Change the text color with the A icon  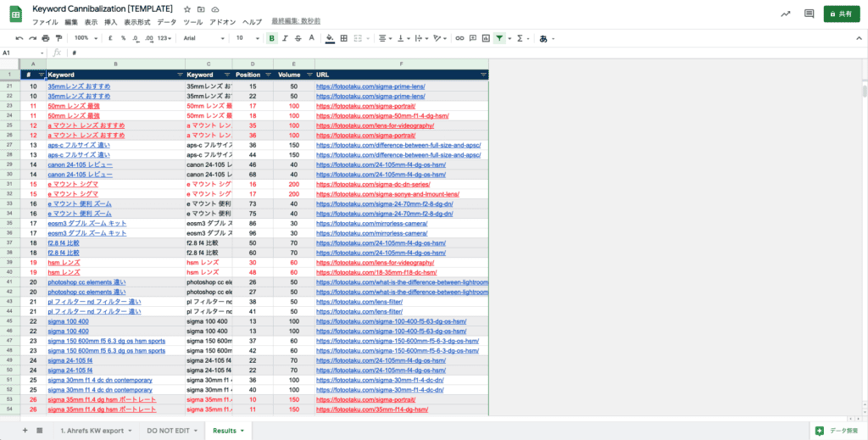click(x=312, y=38)
